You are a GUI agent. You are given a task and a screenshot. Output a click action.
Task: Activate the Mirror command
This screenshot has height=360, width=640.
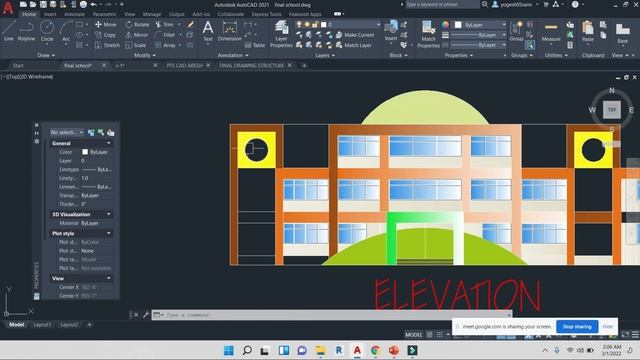[x=137, y=35]
